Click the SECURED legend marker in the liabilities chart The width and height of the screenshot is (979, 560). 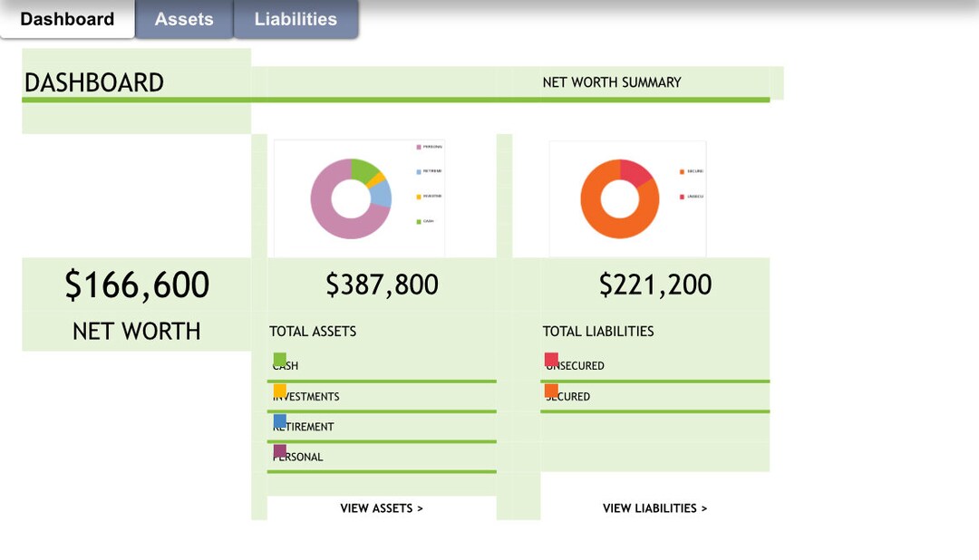(x=682, y=171)
